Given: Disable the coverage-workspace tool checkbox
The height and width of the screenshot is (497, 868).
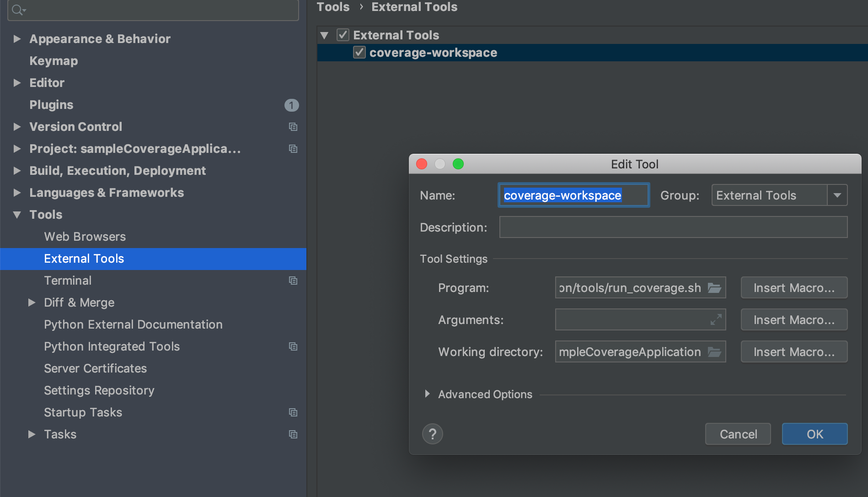Looking at the screenshot, I should [359, 52].
